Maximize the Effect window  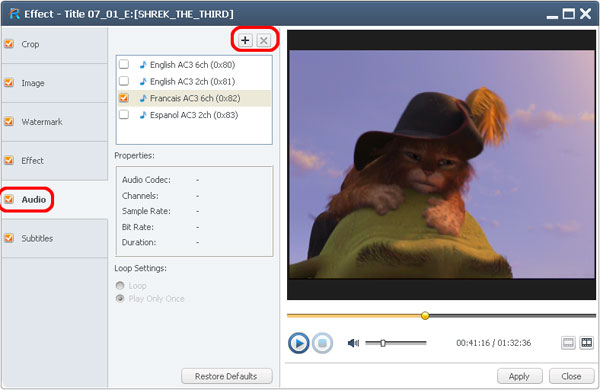click(569, 14)
